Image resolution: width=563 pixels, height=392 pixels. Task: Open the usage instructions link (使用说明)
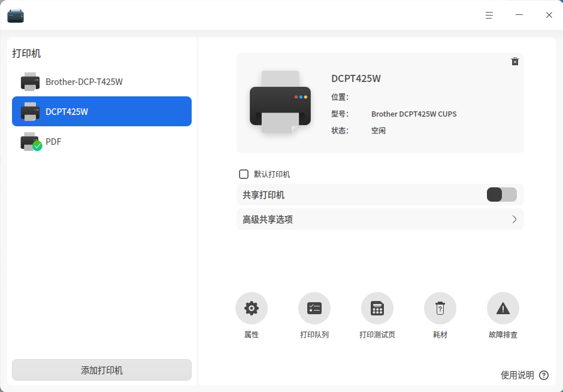click(517, 375)
